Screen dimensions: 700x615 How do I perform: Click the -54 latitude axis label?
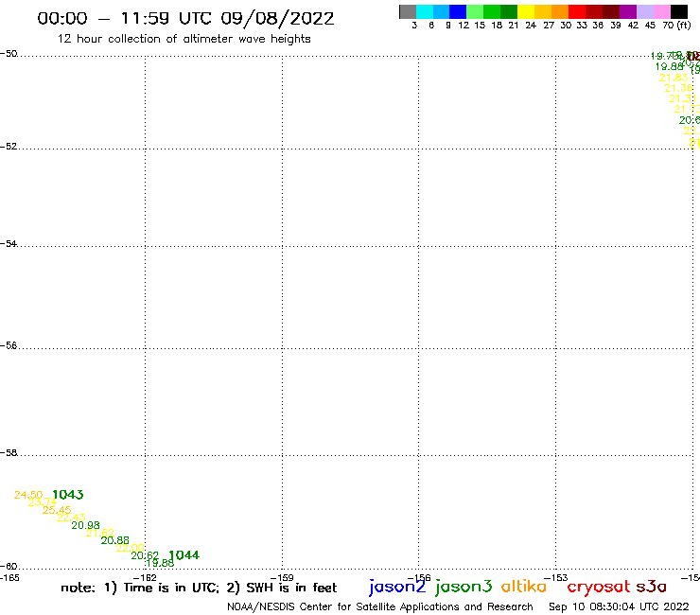coord(9,243)
